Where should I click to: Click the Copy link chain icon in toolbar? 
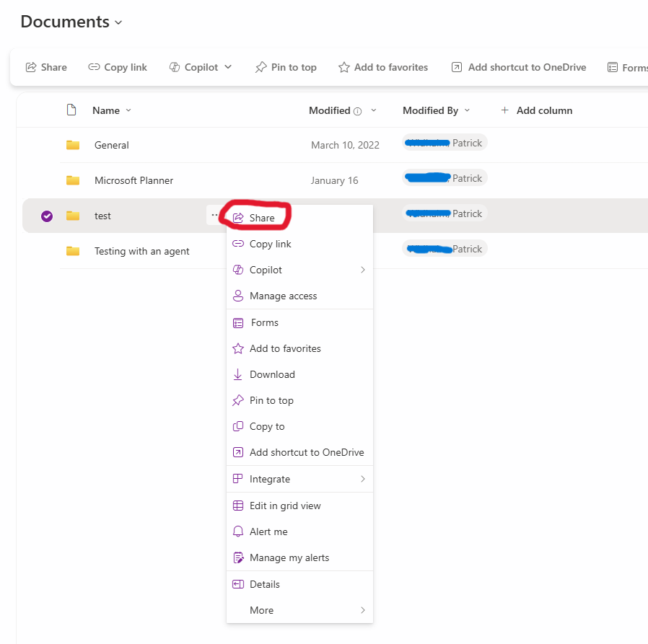[94, 67]
